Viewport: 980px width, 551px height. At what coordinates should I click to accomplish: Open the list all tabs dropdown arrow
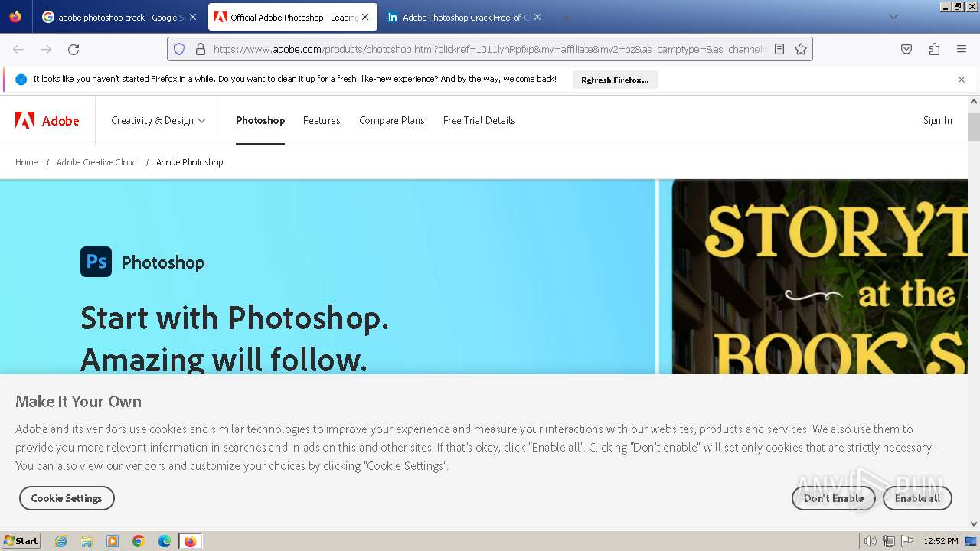(x=893, y=17)
